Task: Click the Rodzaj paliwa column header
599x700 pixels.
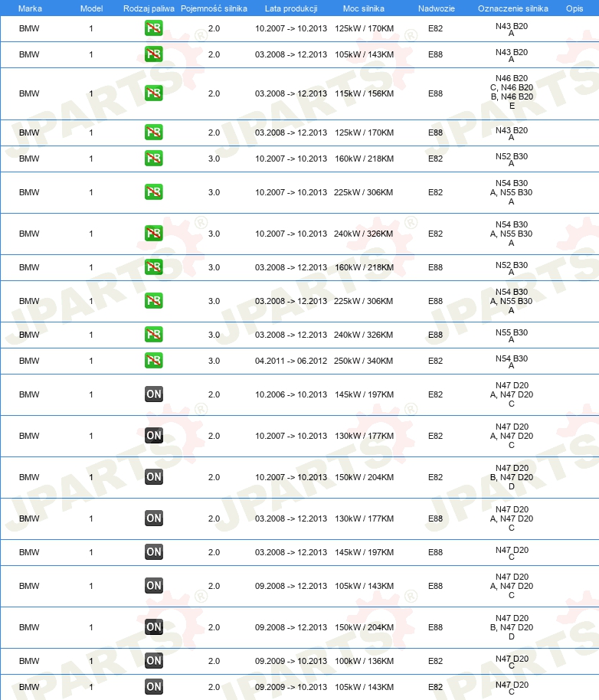Action: [149, 8]
